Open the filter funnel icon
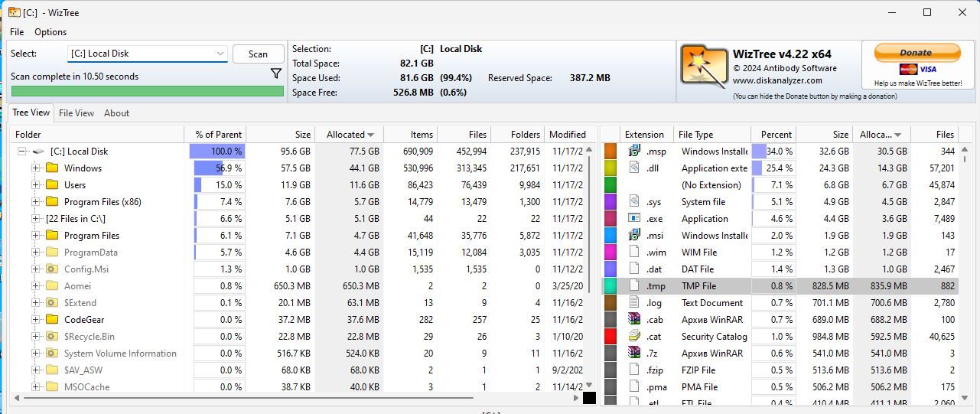 click(x=276, y=74)
